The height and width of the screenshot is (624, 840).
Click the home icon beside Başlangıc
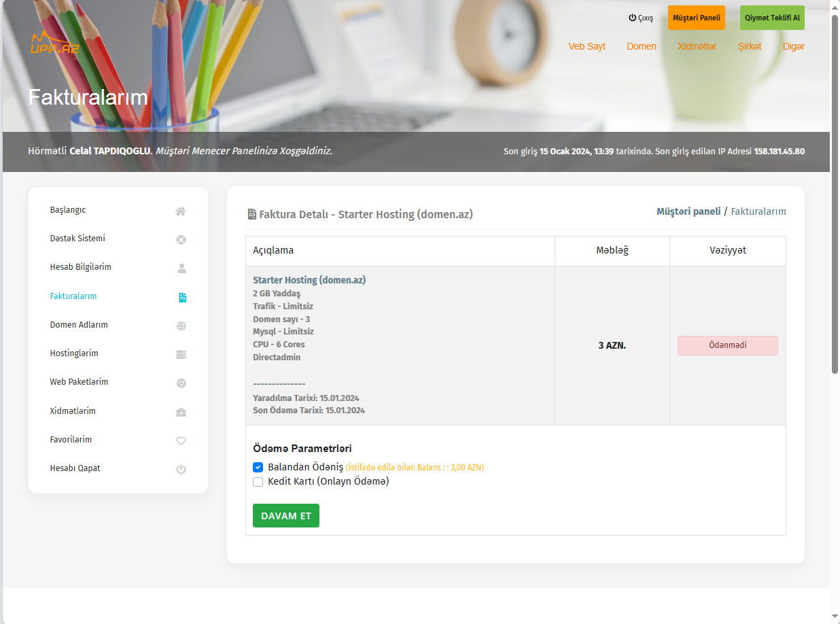coord(181,211)
